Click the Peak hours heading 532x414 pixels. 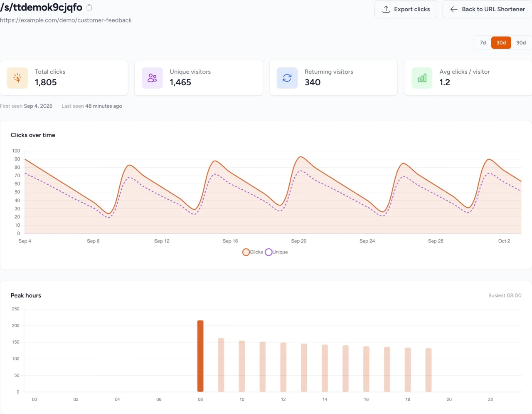[26, 295]
